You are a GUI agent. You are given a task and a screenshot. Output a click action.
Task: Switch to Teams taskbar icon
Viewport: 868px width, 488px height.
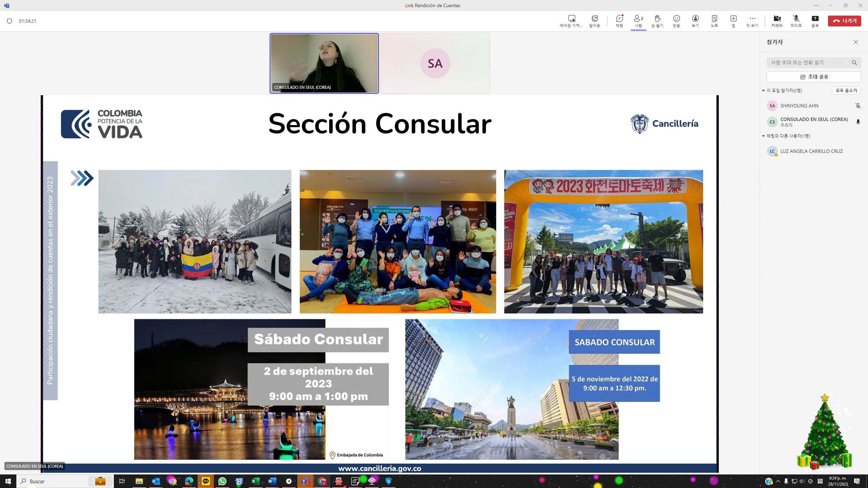[305, 481]
